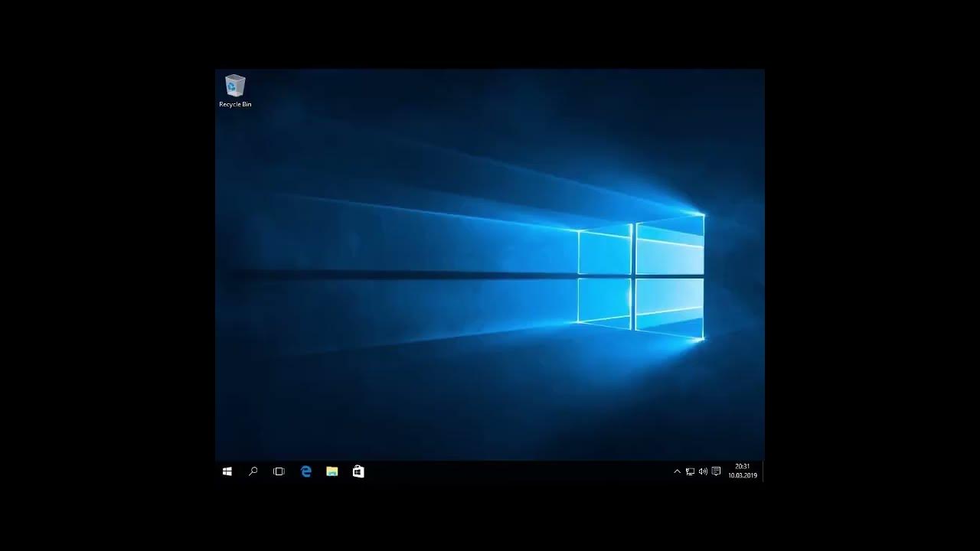The width and height of the screenshot is (980, 551).
Task: Open the network status tray icon
Action: [690, 472]
